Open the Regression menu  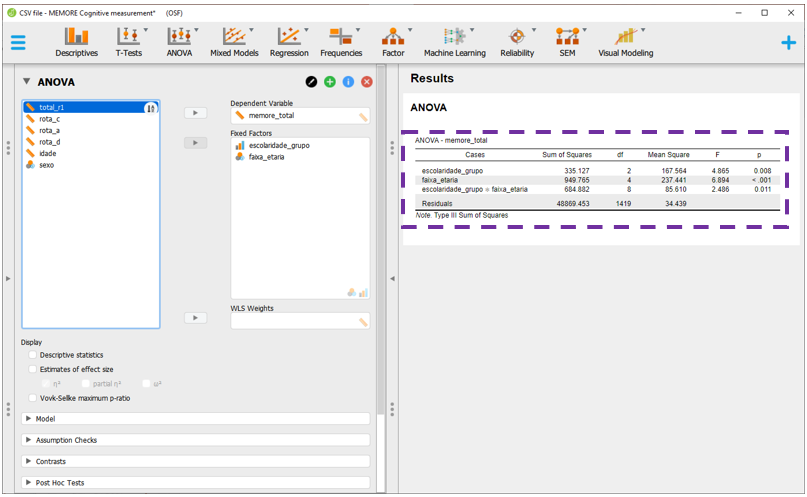click(289, 42)
